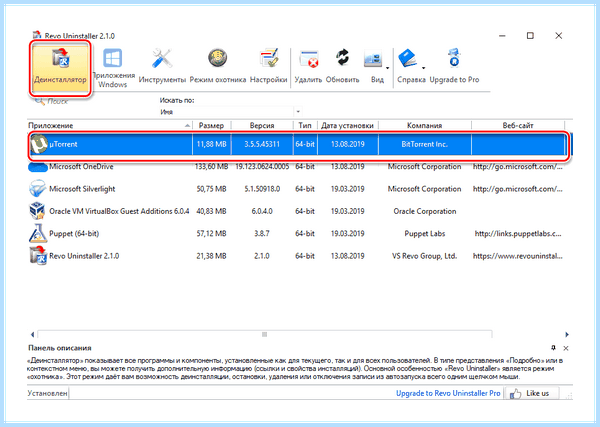Expand the Вид dropdown arrow
This screenshot has width=600, height=427.
coord(387,68)
